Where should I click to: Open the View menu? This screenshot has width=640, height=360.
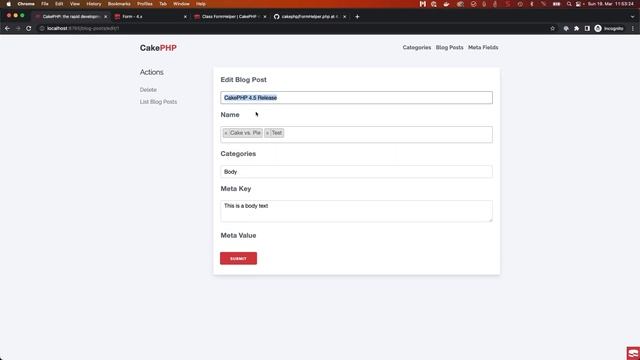pos(75,4)
